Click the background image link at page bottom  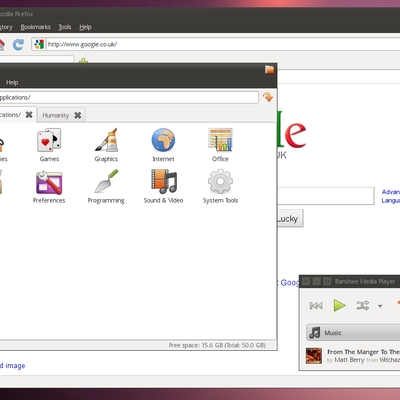12,366
